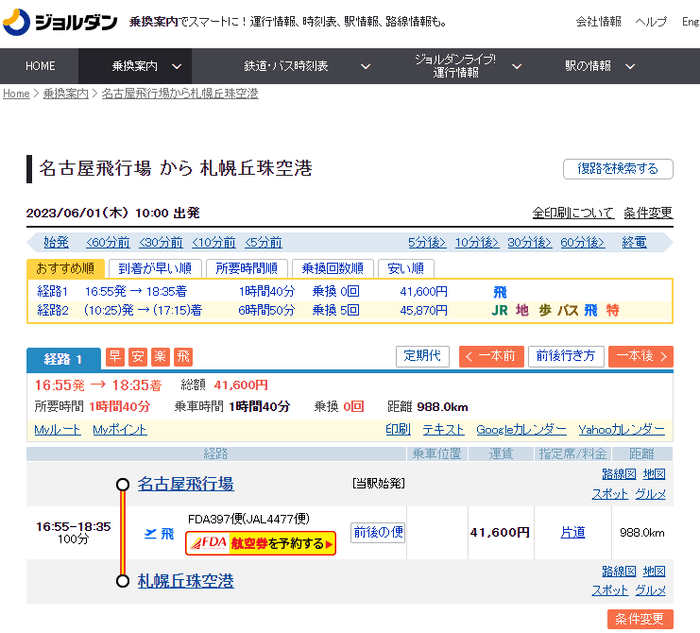Click the orange 早 route badge
700x633 pixels.
(x=115, y=356)
